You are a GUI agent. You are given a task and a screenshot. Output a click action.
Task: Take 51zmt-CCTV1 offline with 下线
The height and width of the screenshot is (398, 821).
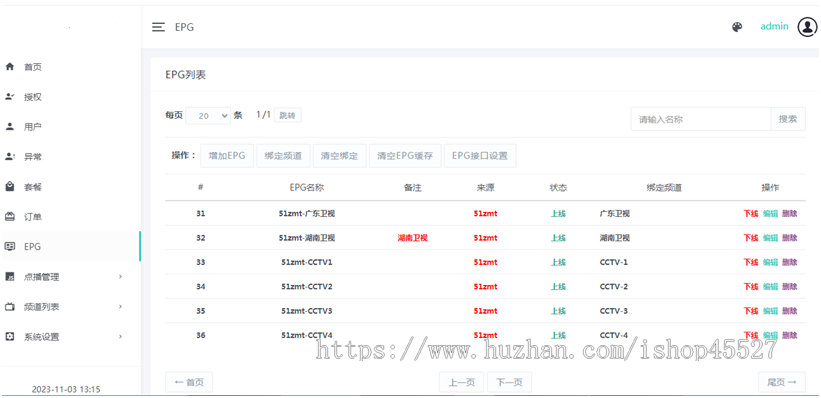click(x=751, y=262)
